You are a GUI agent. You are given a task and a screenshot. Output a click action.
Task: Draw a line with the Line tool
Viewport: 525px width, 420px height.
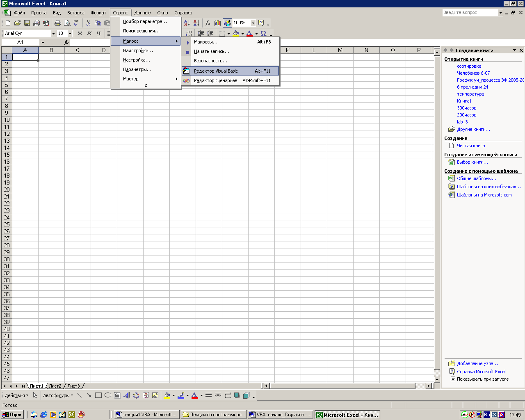click(x=79, y=395)
